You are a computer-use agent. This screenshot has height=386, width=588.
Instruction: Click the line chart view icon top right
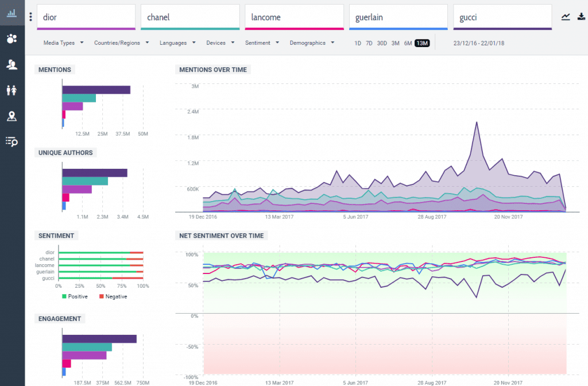tap(566, 17)
